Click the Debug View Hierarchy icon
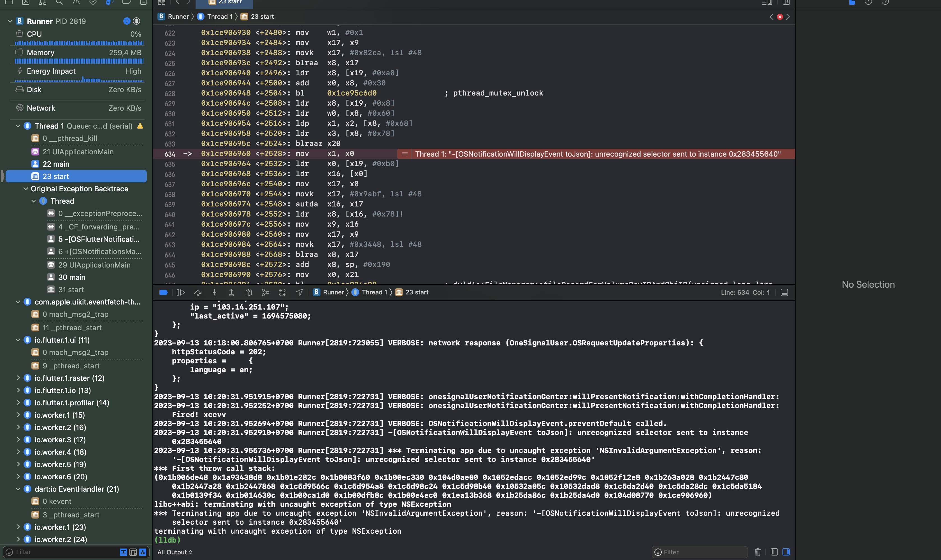Image resolution: width=941 pixels, height=560 pixels. tap(249, 292)
